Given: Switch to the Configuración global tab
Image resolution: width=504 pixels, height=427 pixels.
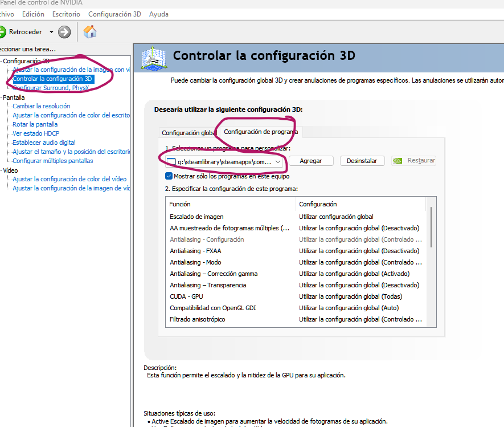Looking at the screenshot, I should [189, 133].
